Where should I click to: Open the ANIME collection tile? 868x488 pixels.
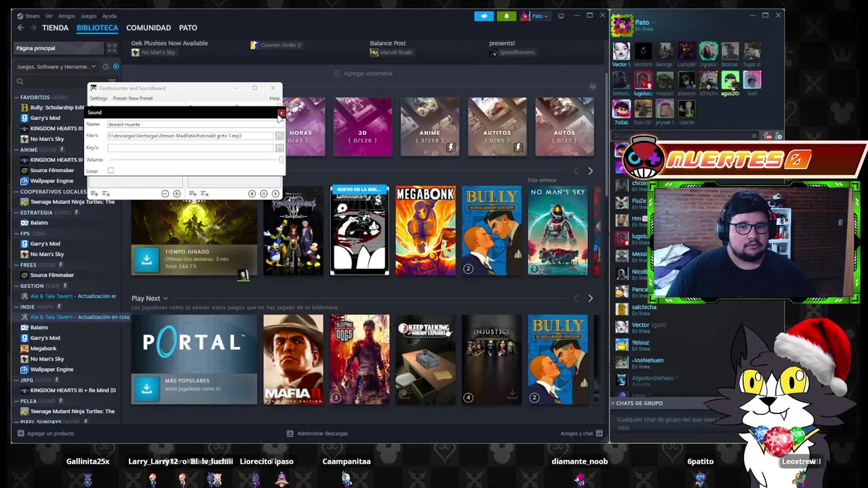coord(430,127)
